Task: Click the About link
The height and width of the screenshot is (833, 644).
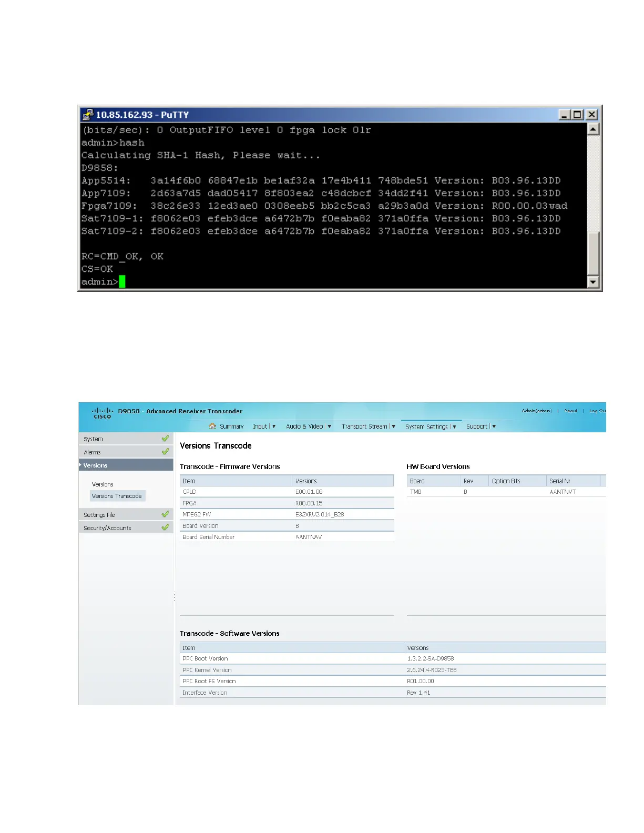Action: [571, 411]
